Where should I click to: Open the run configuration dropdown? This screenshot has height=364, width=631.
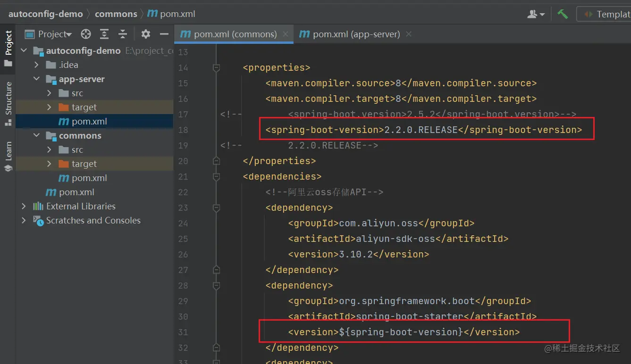pyautogui.click(x=604, y=14)
